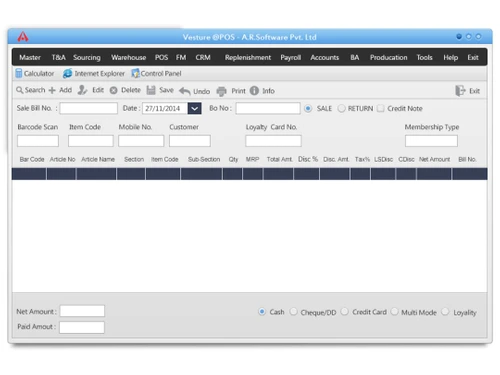Click the Delete toolbar label
This screenshot has width=500, height=375.
pyautogui.click(x=131, y=90)
